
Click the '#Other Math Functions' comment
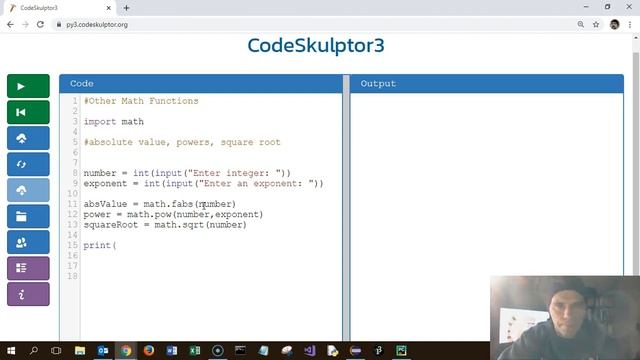point(141,101)
